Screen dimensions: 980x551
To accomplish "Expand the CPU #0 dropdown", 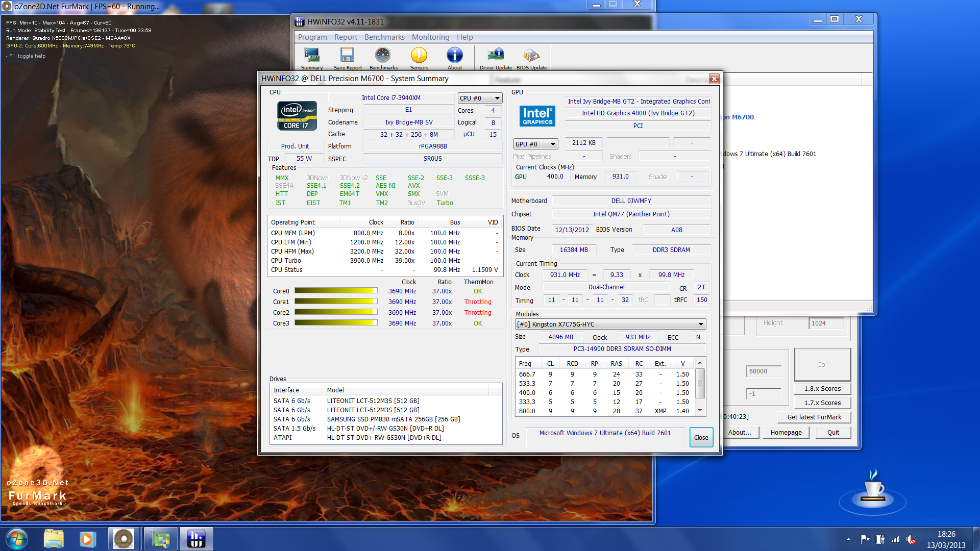I will [x=480, y=98].
